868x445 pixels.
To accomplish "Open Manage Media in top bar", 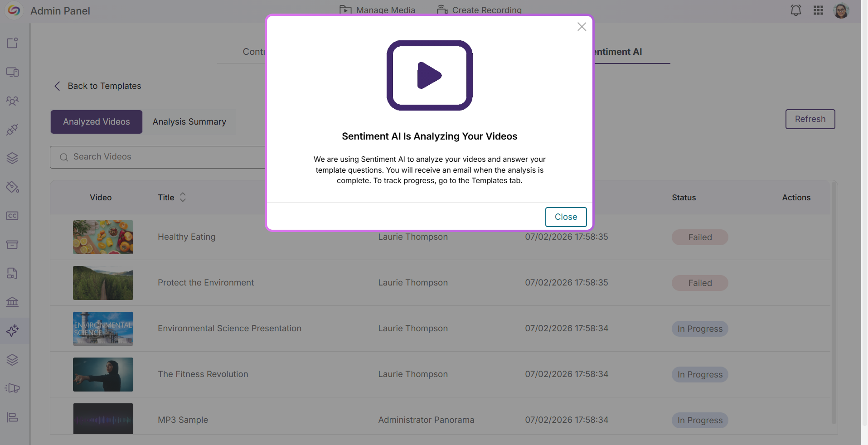I will point(377,10).
